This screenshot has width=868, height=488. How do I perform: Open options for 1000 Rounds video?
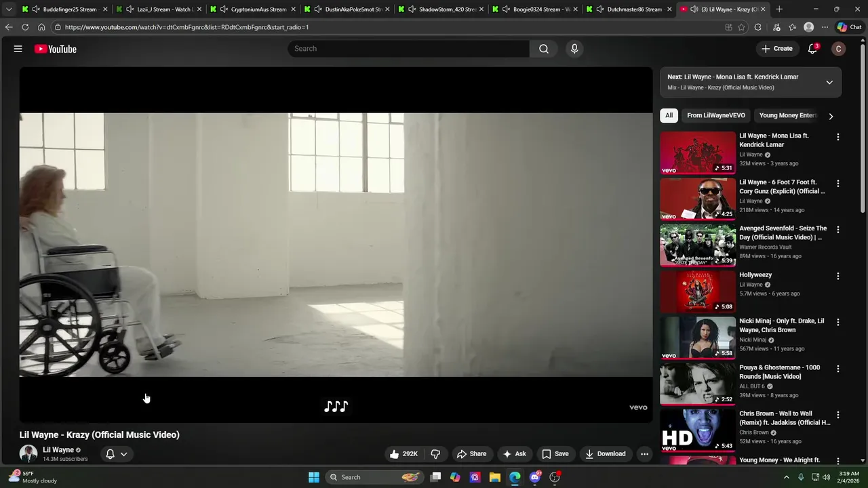tap(838, 369)
